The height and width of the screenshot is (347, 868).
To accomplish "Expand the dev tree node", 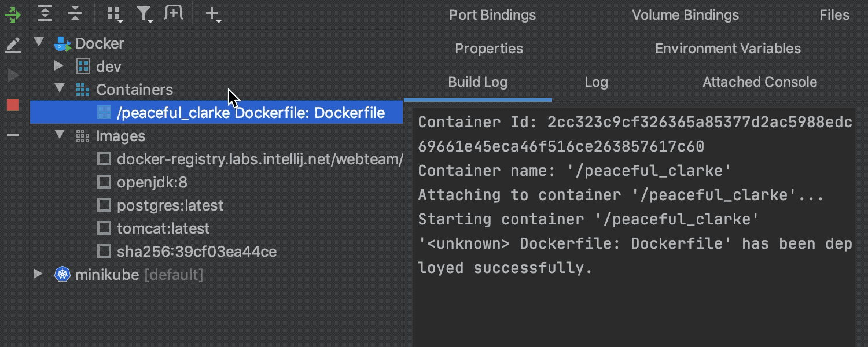I will point(59,66).
